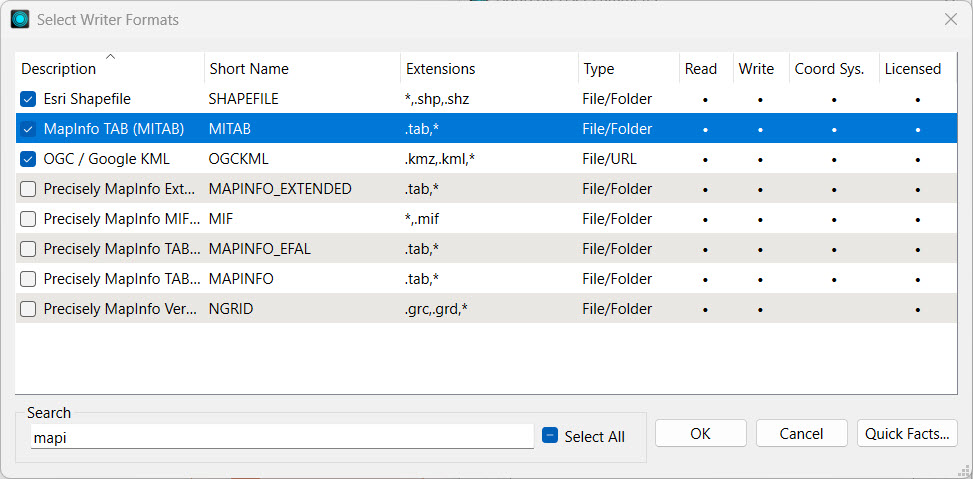Close the Select Writer Formats dialog

(950, 19)
